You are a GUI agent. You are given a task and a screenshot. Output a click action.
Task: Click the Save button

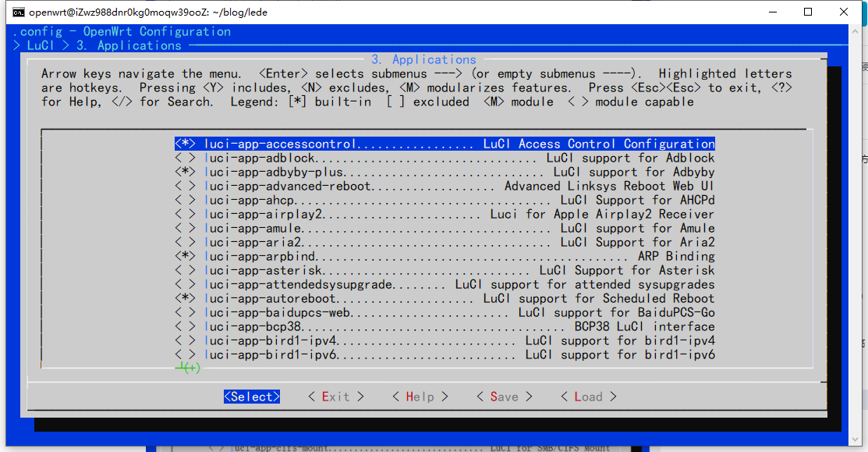click(504, 397)
